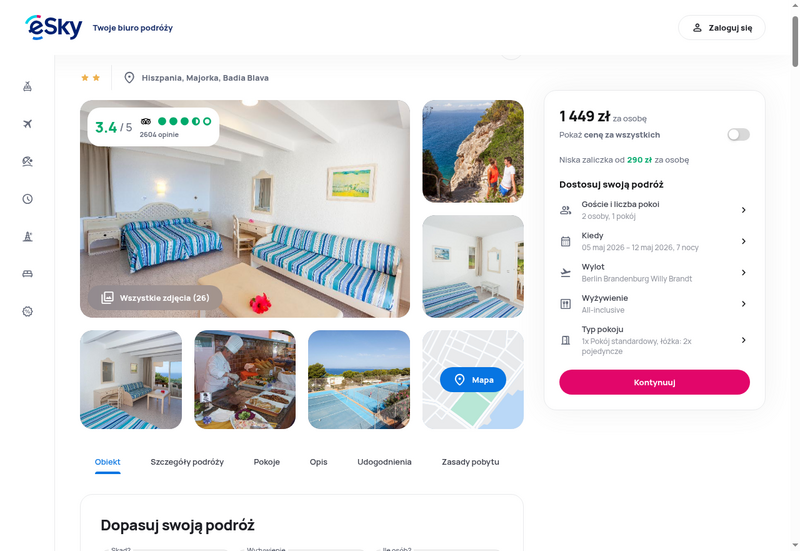800x551 pixels.
Task: Expand the Wylot departure airport chevron
Action: click(743, 272)
